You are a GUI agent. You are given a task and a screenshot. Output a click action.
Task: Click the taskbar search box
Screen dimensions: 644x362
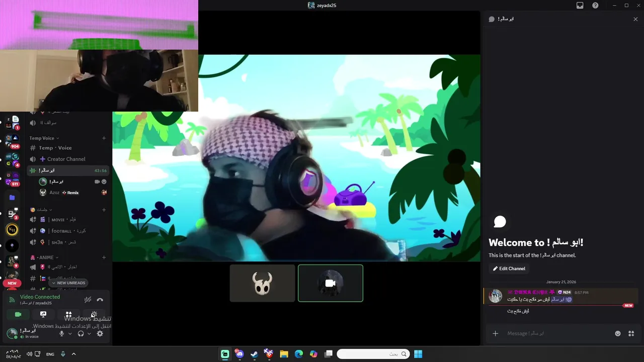(373, 354)
